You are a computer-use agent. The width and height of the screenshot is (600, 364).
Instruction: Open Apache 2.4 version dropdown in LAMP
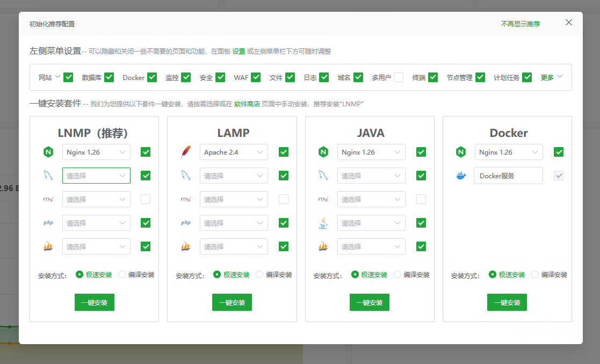click(x=234, y=152)
